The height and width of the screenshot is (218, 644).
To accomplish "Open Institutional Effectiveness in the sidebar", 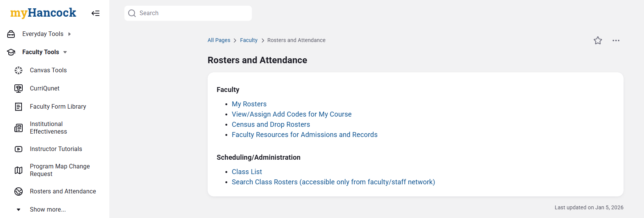I will [48, 128].
